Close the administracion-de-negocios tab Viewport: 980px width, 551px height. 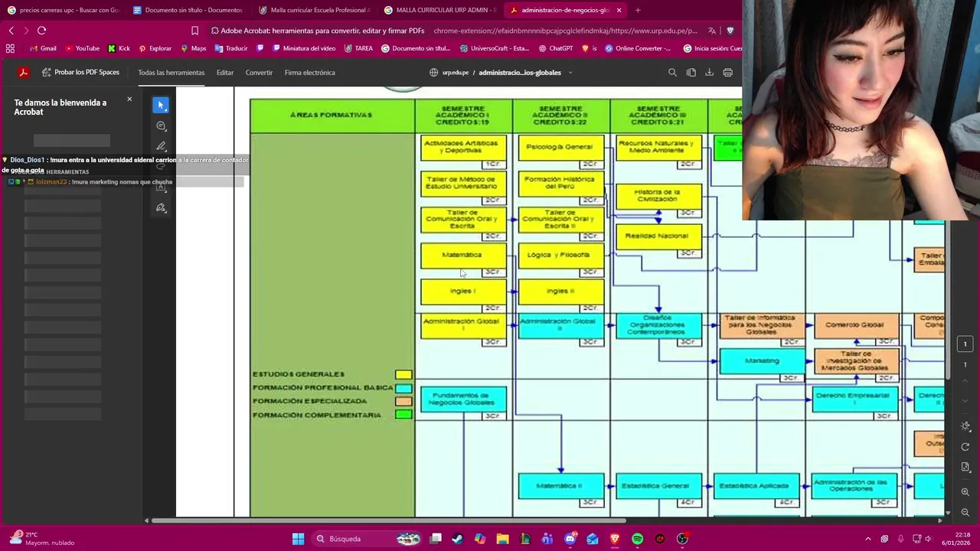point(619,10)
